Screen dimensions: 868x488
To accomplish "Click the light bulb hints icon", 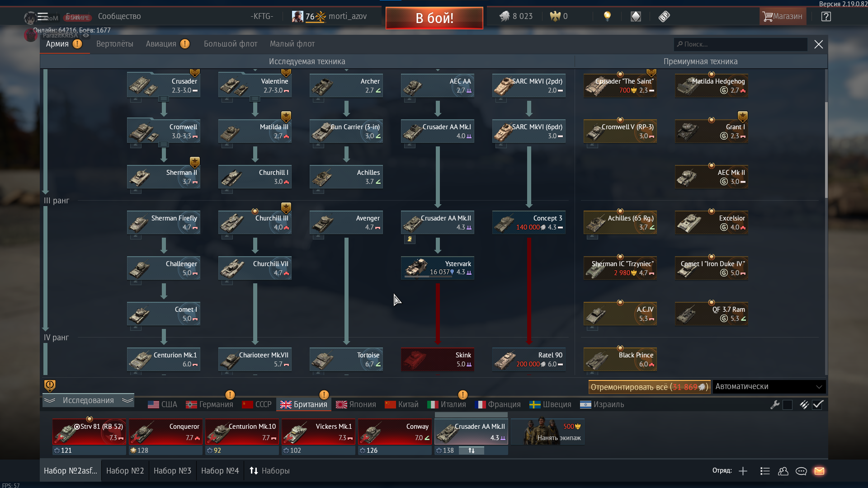I will point(607,17).
